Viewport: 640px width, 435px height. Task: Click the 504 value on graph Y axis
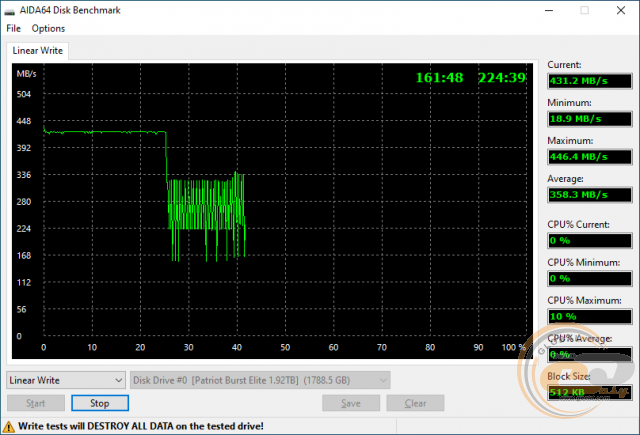24,94
